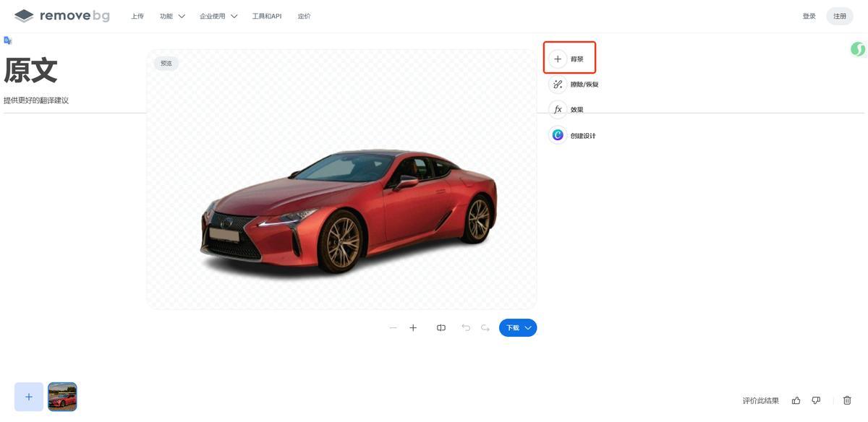Toggle the before/after compare view icon
Image resolution: width=868 pixels, height=422 pixels.
tap(441, 328)
